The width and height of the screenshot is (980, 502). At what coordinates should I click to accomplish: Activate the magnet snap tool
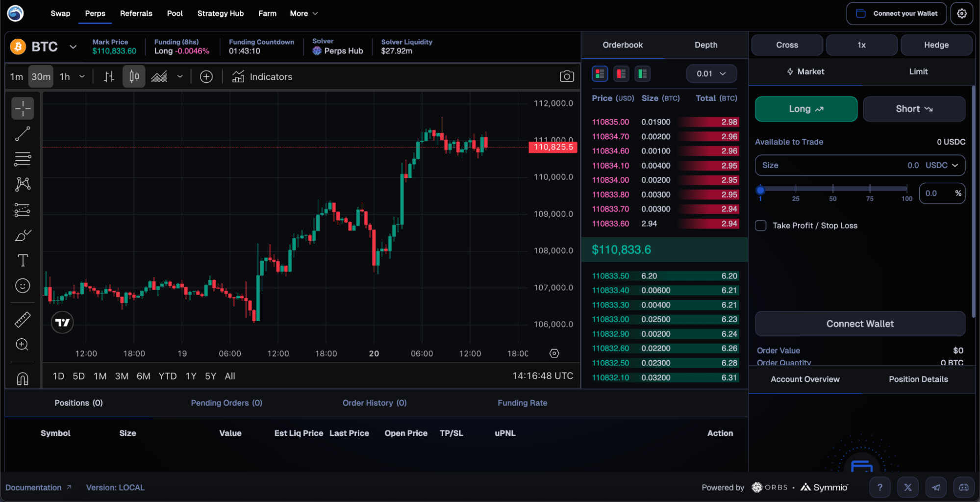point(23,378)
